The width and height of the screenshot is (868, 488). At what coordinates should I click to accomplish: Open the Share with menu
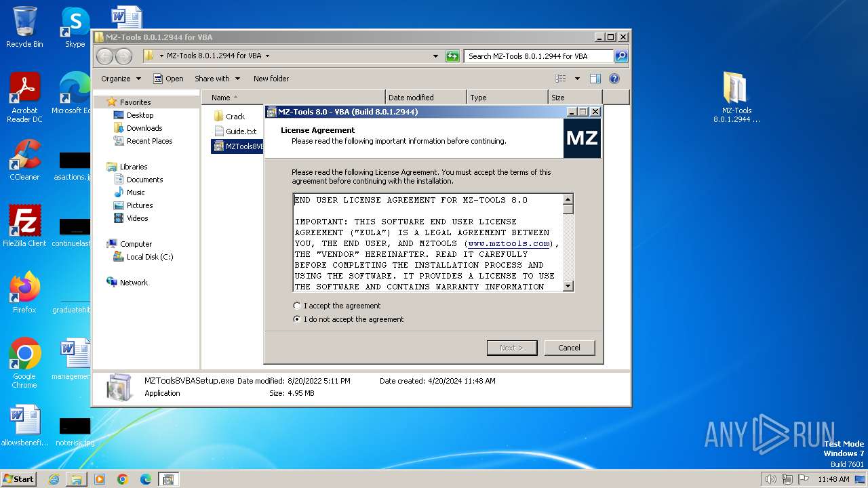217,79
